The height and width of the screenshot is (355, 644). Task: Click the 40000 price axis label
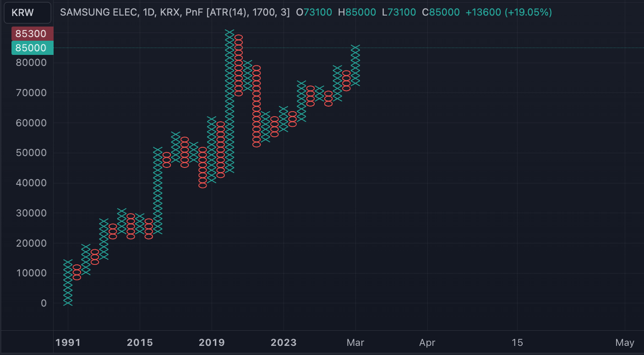[31, 183]
